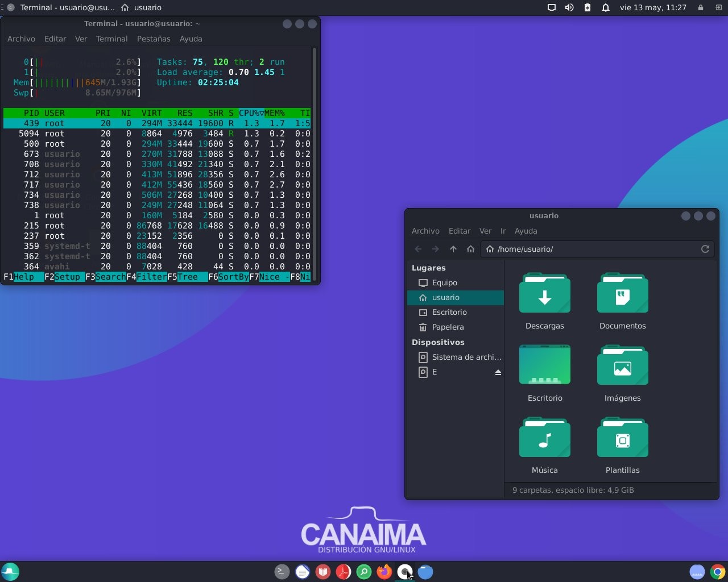Open battery power indicator in top panel
Screen dimensions: 728x582
point(588,7)
